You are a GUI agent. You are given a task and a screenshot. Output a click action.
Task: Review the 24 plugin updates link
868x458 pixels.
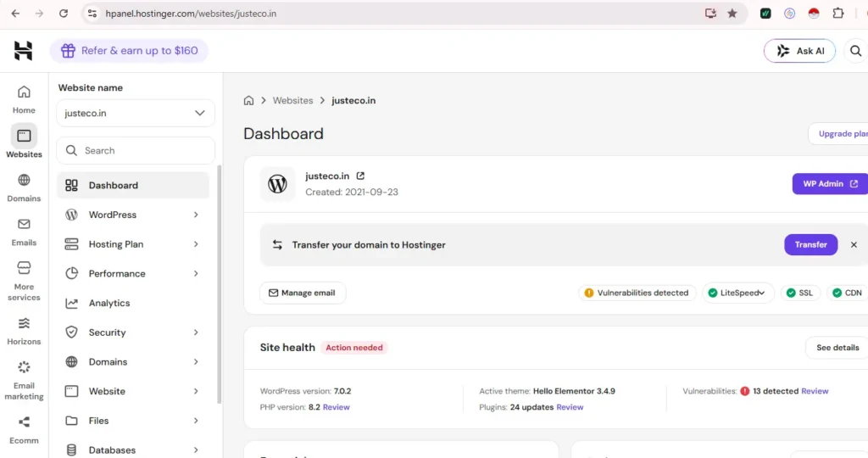tap(570, 407)
